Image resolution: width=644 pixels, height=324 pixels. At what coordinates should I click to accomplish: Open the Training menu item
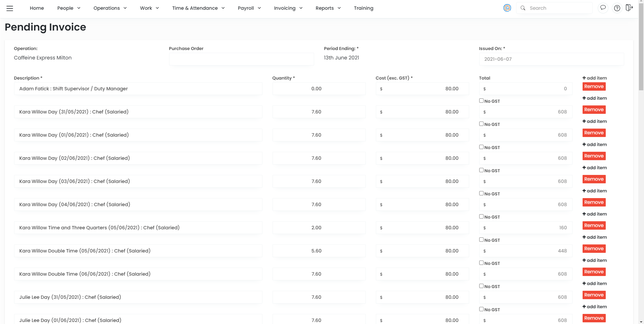363,8
